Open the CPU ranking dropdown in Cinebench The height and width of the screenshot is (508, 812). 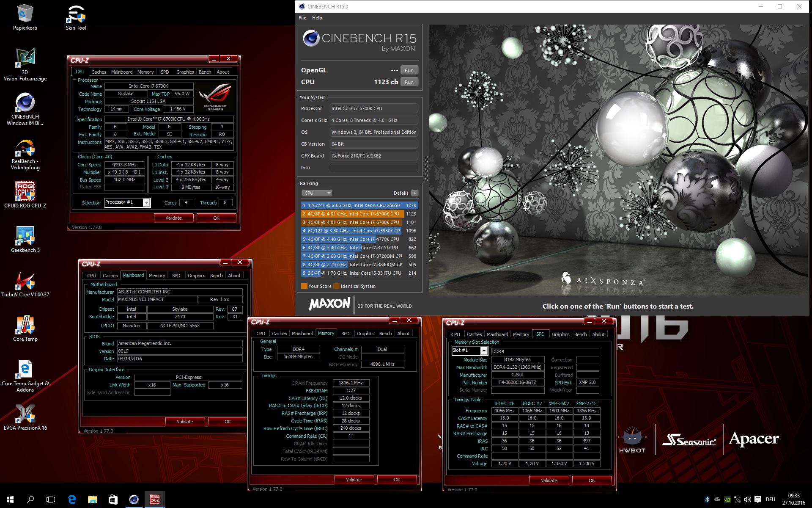[316, 193]
